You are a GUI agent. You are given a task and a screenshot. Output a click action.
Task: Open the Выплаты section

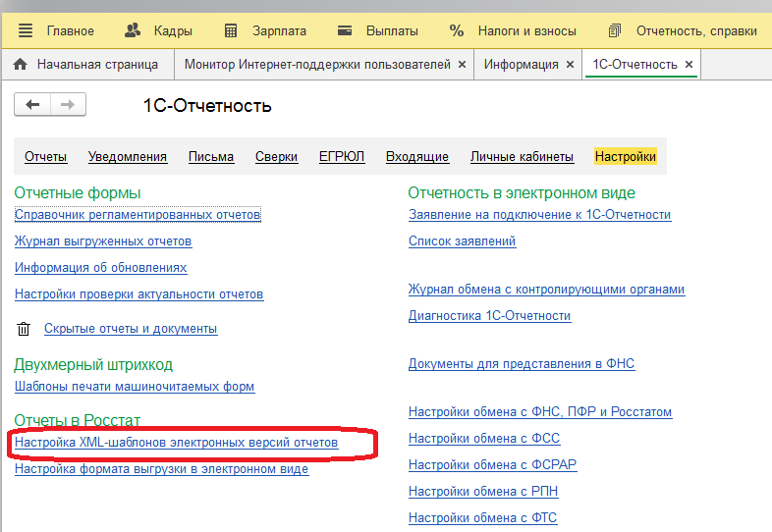392,30
